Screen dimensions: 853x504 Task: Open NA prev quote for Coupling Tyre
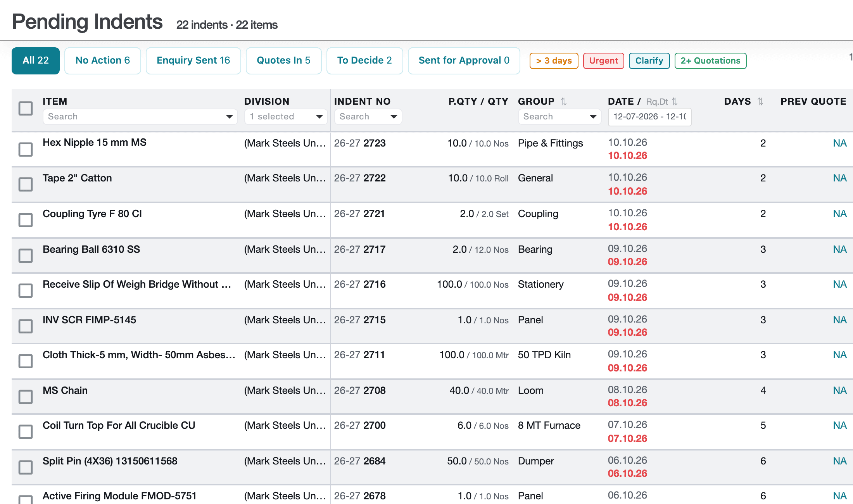click(x=840, y=214)
